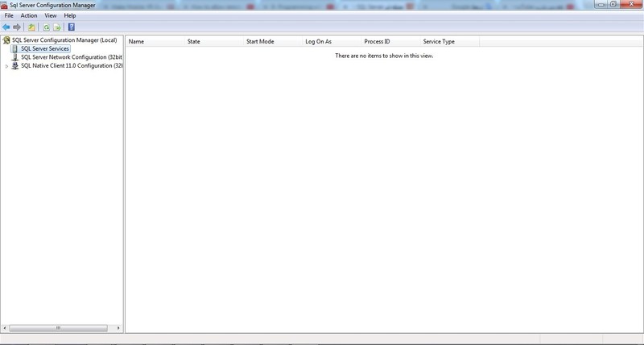644x345 pixels.
Task: Click 'There are no items to show' text
Action: pyautogui.click(x=384, y=56)
